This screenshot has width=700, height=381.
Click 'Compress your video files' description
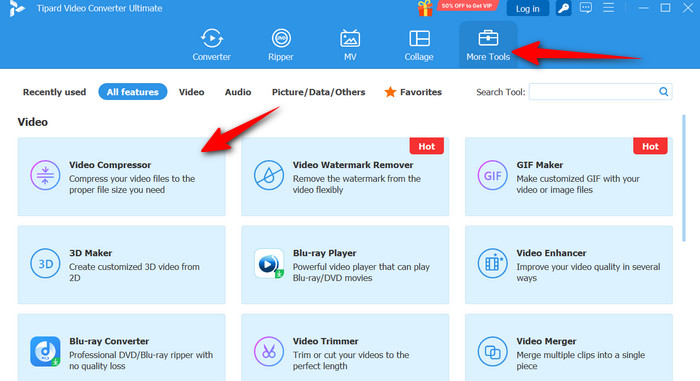tap(132, 184)
